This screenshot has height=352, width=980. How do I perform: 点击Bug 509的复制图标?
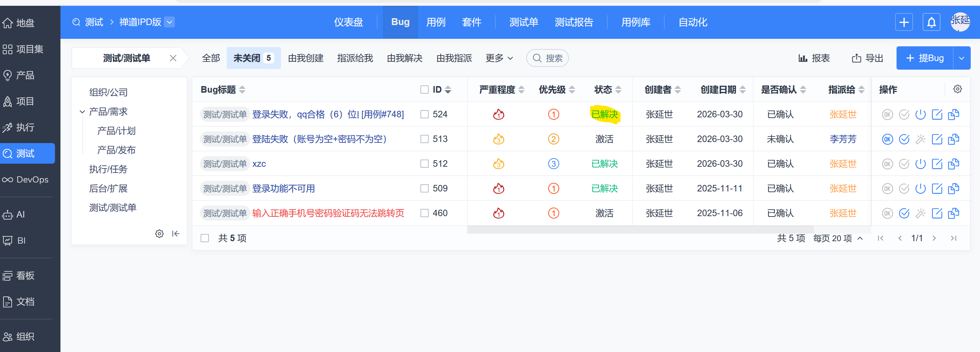(954, 188)
